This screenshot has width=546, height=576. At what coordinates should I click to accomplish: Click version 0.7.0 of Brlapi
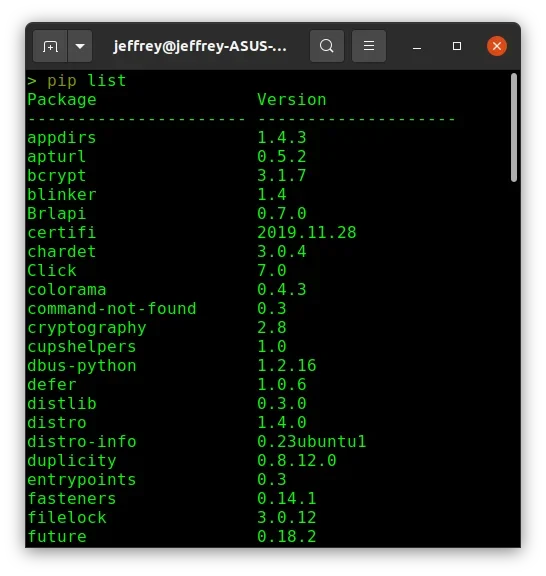pyautogui.click(x=281, y=214)
